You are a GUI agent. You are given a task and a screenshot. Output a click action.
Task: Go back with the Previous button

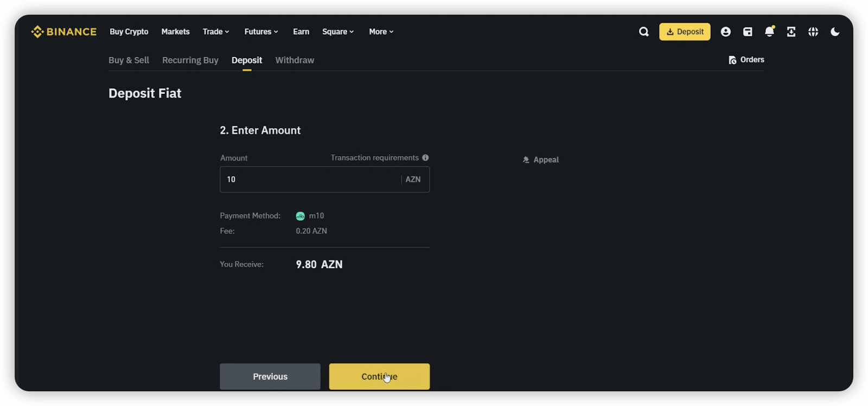coord(270,376)
